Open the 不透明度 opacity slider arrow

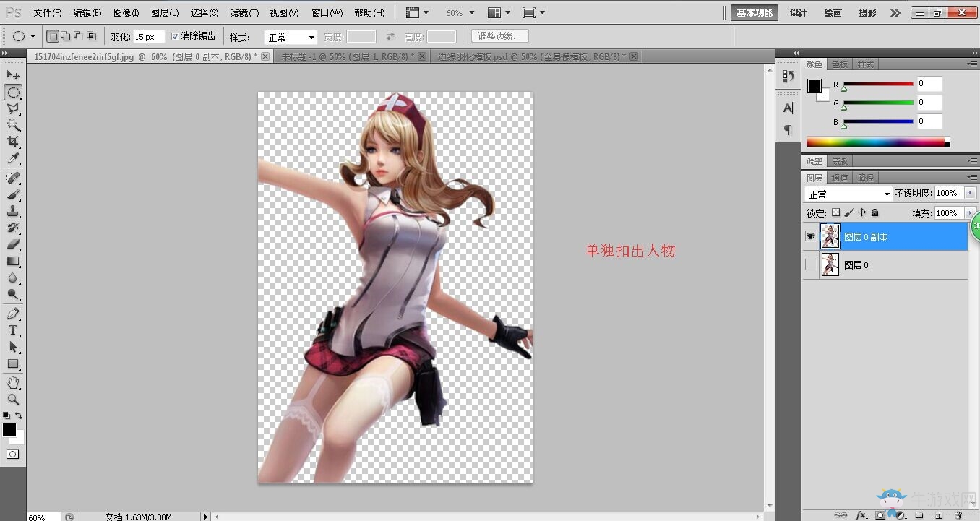pos(970,193)
